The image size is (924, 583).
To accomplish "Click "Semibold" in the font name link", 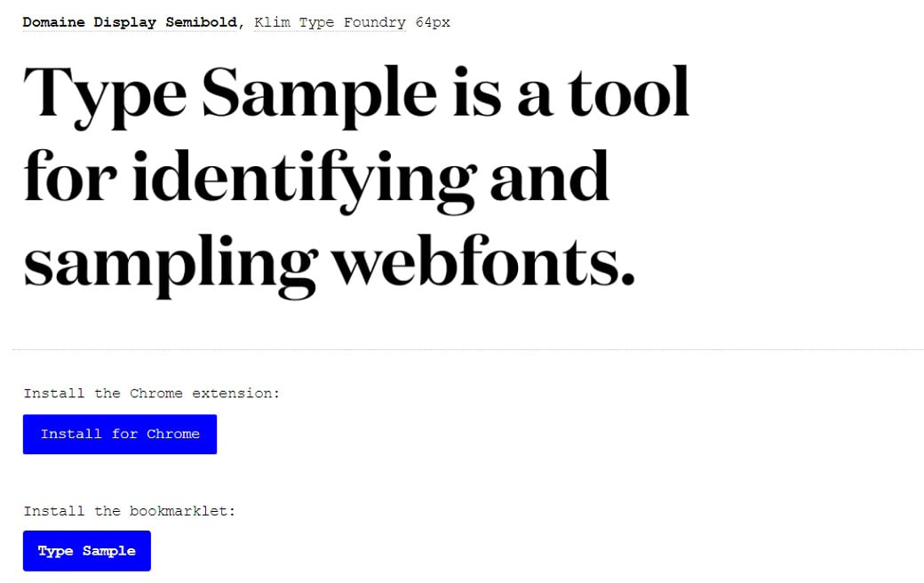I will 202,22.
